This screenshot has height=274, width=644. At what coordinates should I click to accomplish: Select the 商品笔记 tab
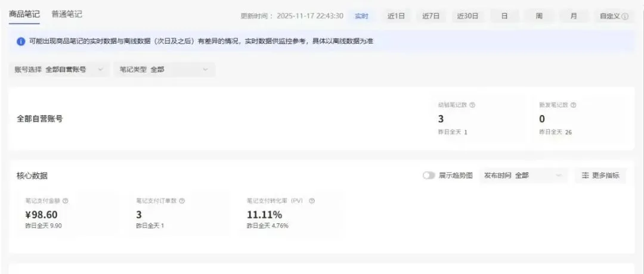click(x=24, y=14)
